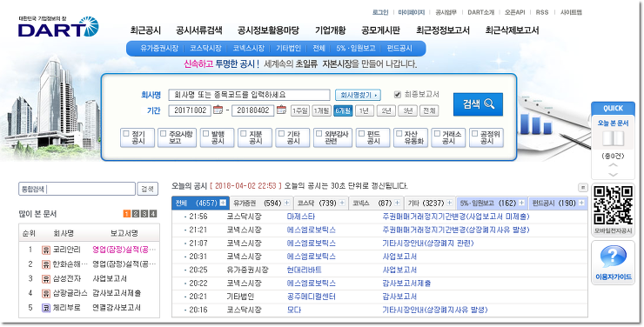This screenshot has height=327, width=644.
Task: Open the 이용자가이드 help icon
Action: (x=613, y=257)
